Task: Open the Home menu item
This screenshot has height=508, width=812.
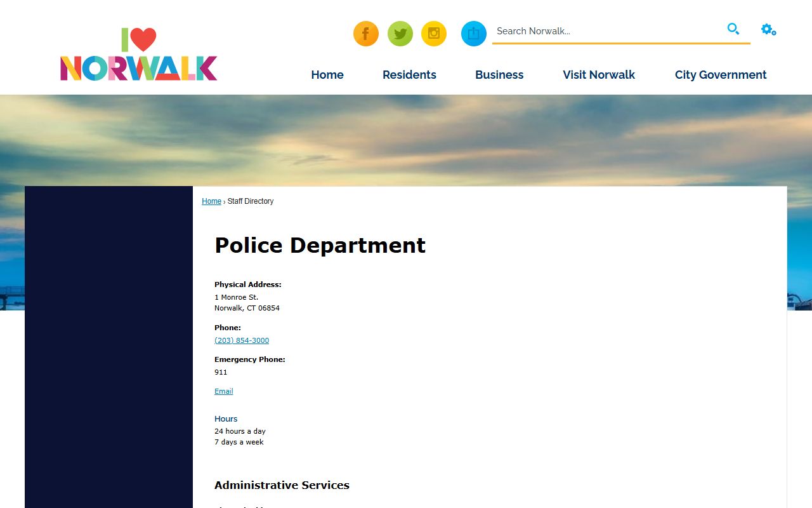Action: [x=327, y=75]
